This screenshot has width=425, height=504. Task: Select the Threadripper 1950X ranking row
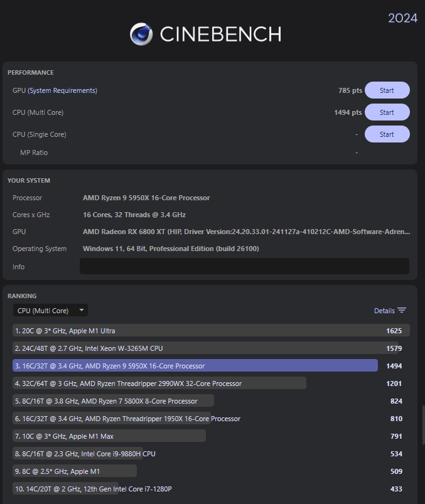(x=211, y=419)
